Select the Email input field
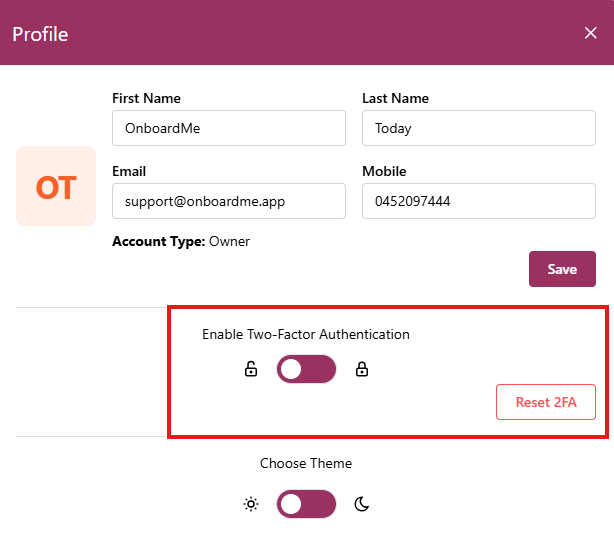Screen dimensions: 614x557 coord(229,201)
